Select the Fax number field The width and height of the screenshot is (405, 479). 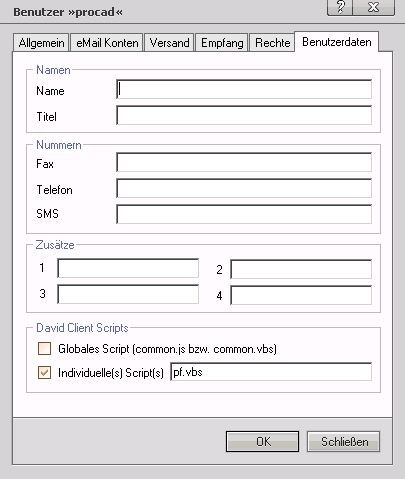click(x=244, y=162)
